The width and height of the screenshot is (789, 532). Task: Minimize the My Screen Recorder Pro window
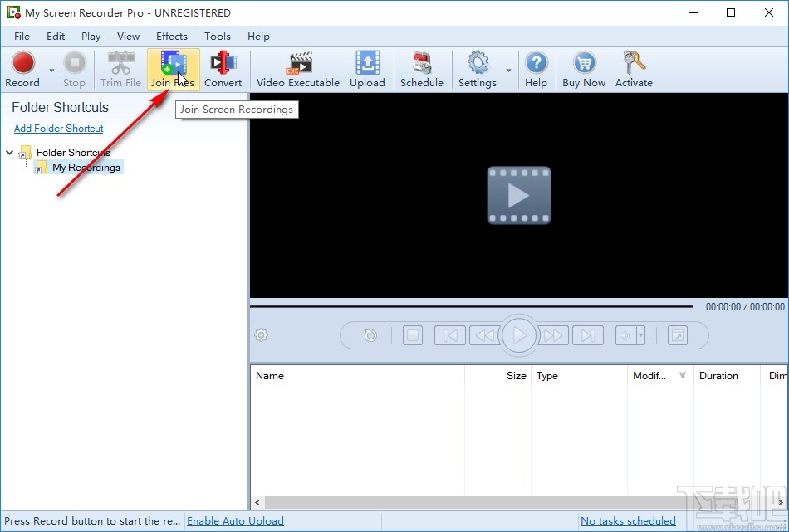pyautogui.click(x=693, y=12)
